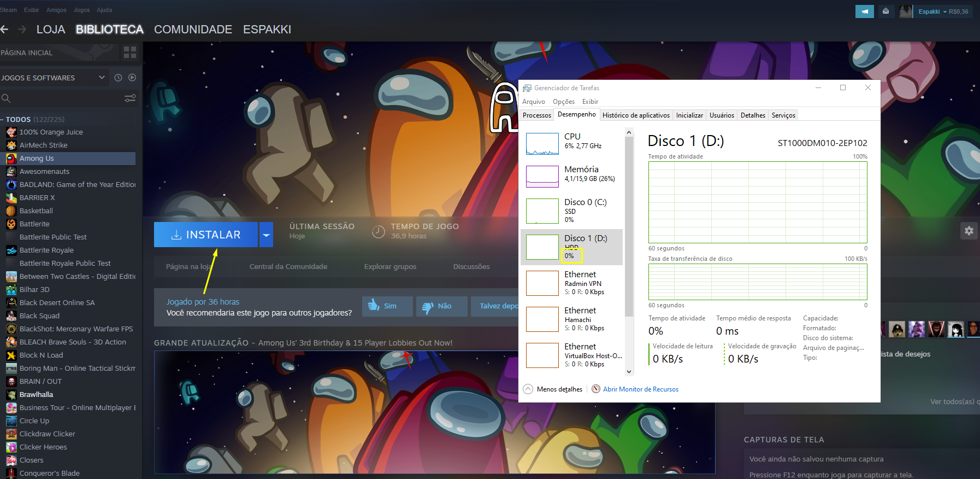
Task: Select Ethernet Radmin VPN entry
Action: tap(571, 283)
